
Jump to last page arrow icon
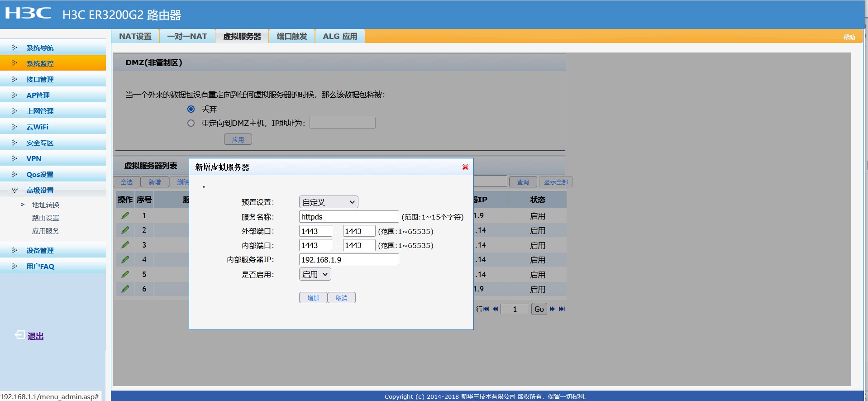point(562,309)
